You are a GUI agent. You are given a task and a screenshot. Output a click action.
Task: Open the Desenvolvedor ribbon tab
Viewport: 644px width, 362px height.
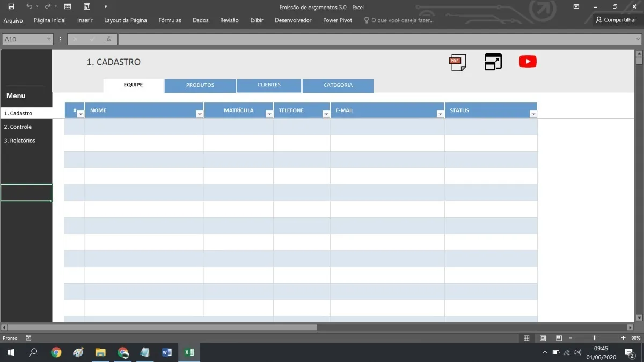point(293,20)
